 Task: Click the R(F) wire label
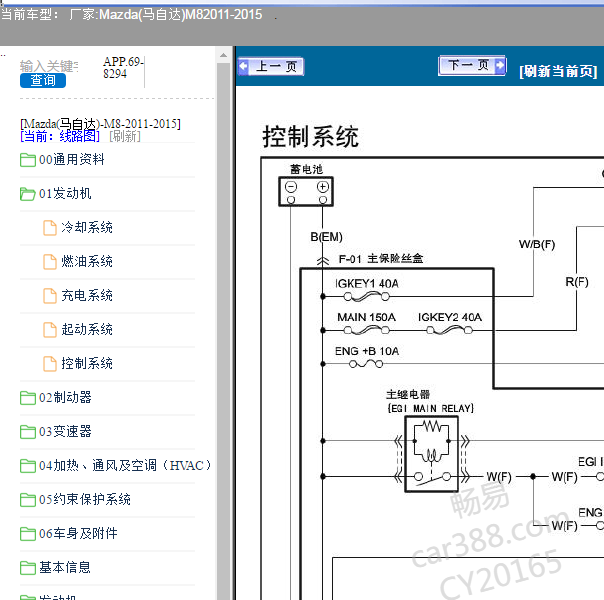click(x=577, y=282)
